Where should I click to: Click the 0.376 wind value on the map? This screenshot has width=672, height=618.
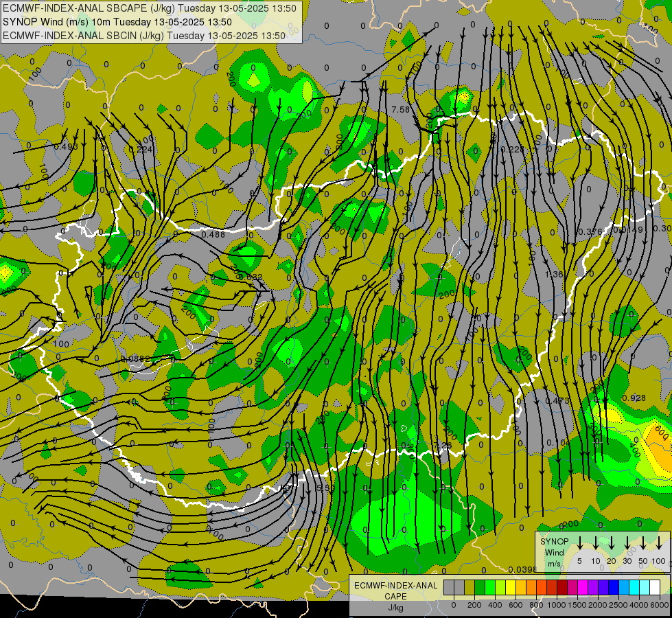pos(590,231)
